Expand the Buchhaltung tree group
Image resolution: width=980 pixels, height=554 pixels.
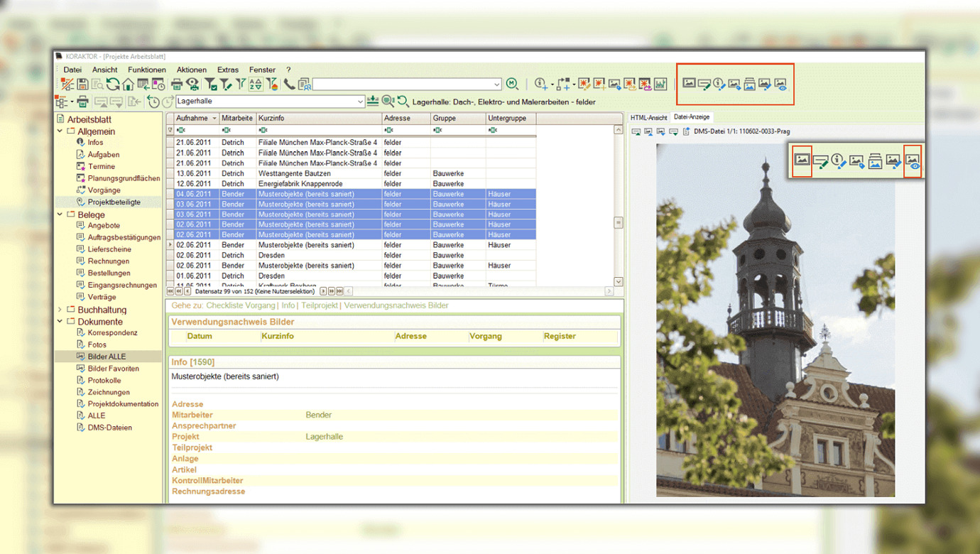point(60,310)
